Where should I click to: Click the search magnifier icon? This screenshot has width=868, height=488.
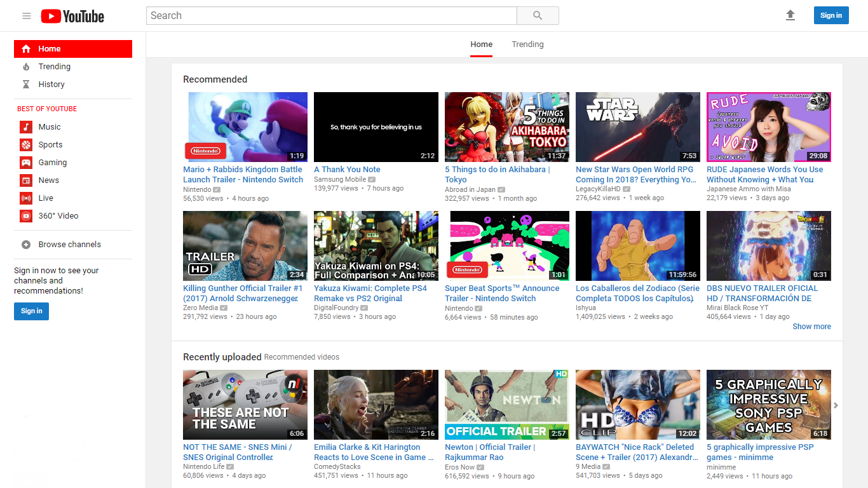pos(537,15)
